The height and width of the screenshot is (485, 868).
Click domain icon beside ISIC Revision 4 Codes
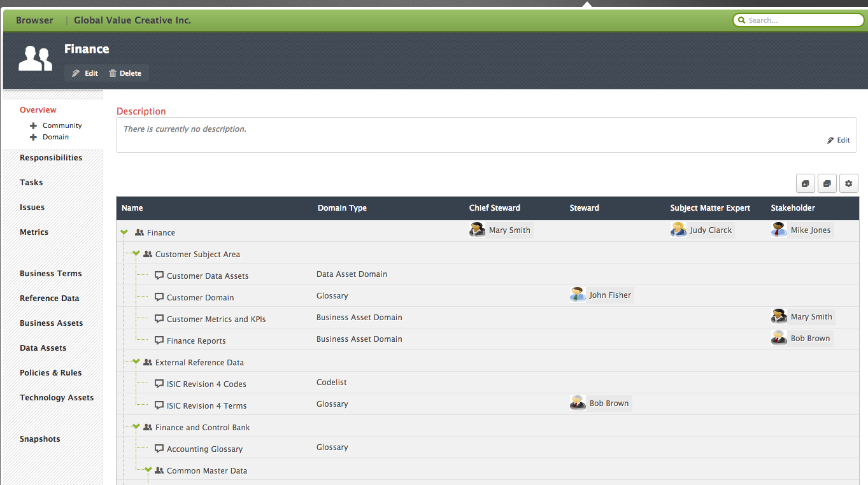pyautogui.click(x=159, y=384)
